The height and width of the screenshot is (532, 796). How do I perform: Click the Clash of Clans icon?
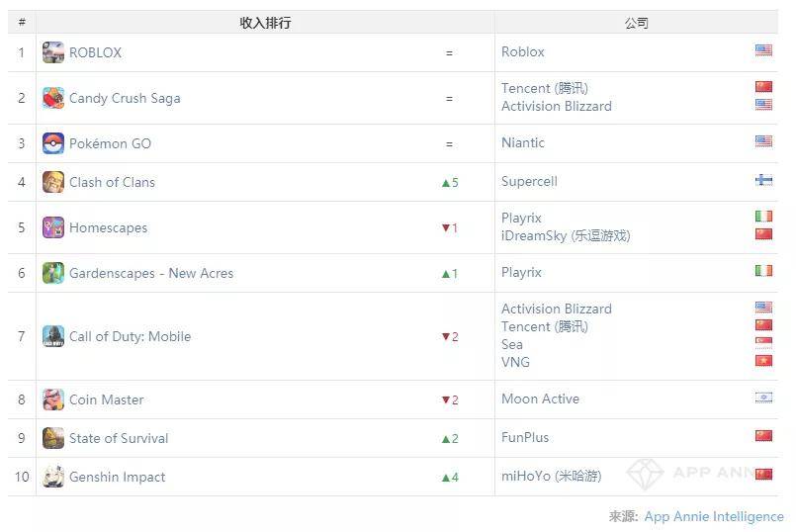53,182
